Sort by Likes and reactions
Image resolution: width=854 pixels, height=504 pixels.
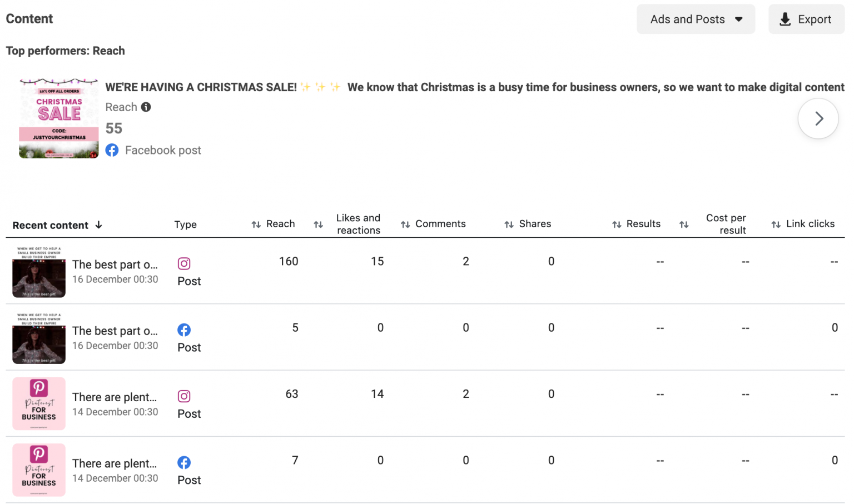[318, 224]
